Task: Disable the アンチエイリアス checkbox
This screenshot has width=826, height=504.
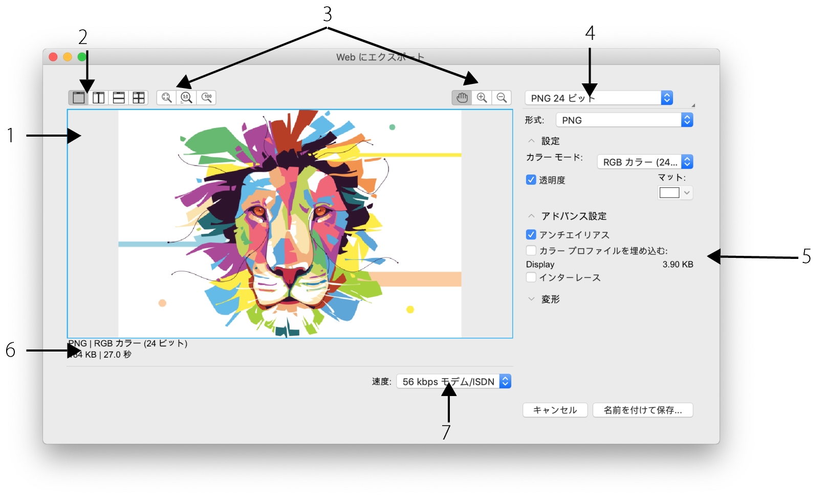Action: coord(531,235)
